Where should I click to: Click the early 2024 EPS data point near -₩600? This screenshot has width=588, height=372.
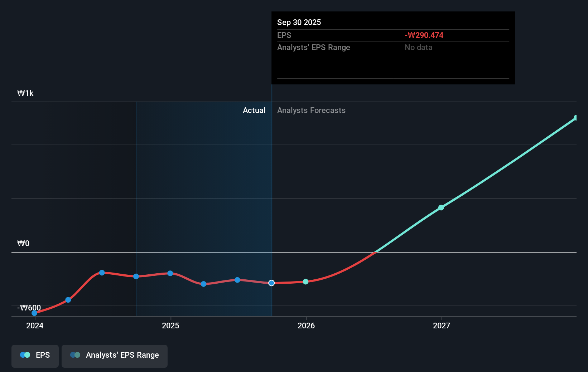[x=34, y=313]
